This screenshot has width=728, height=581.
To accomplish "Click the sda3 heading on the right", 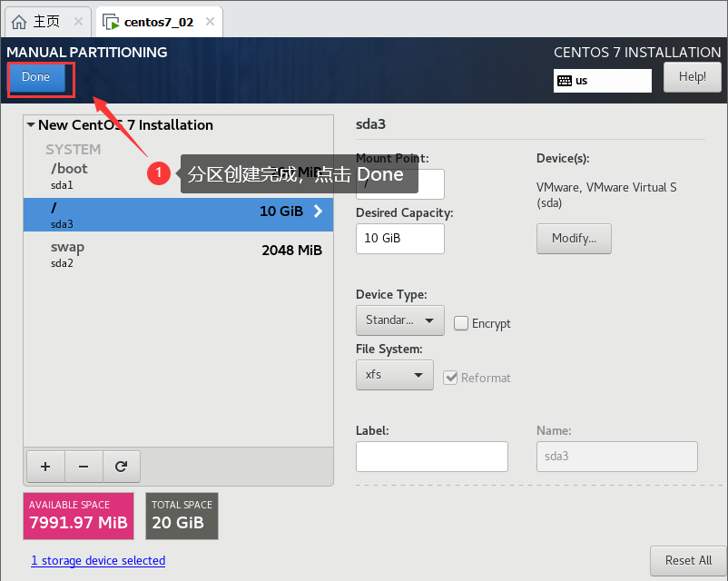I will [370, 124].
